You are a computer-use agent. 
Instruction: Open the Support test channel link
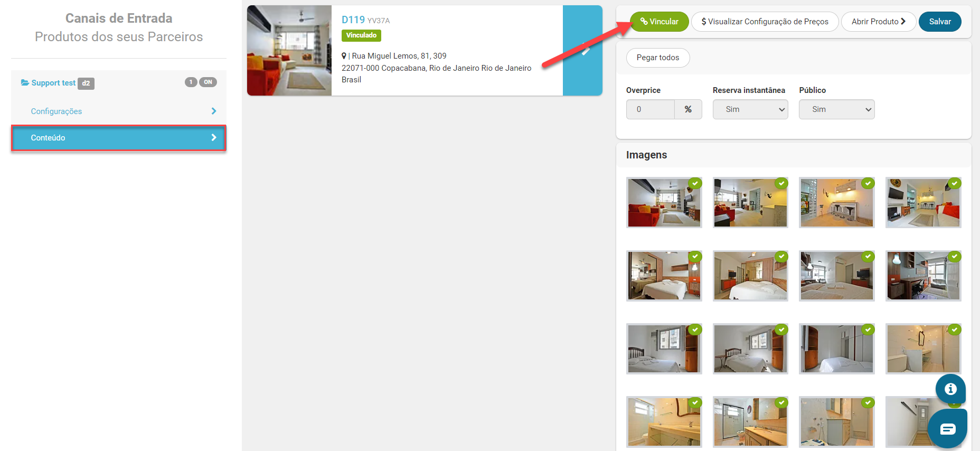(x=53, y=83)
